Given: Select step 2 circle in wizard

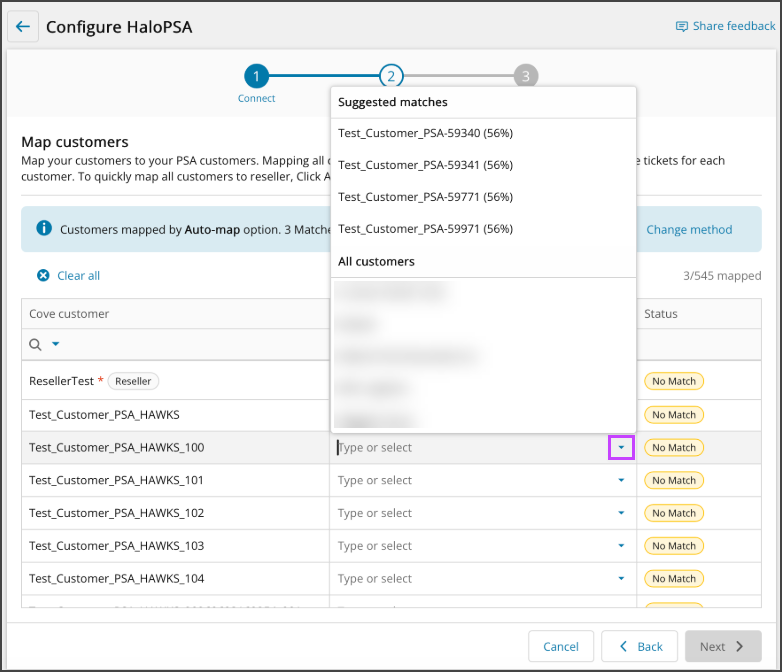Looking at the screenshot, I should click(391, 76).
